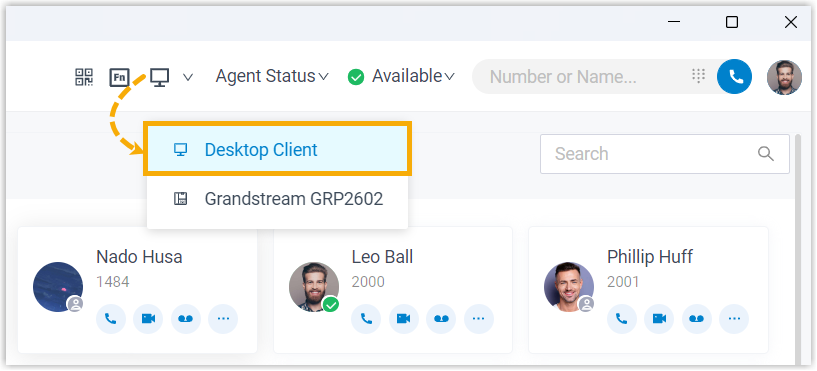Click the Leo Ball name text
Image resolution: width=817 pixels, height=371 pixels.
click(x=382, y=257)
